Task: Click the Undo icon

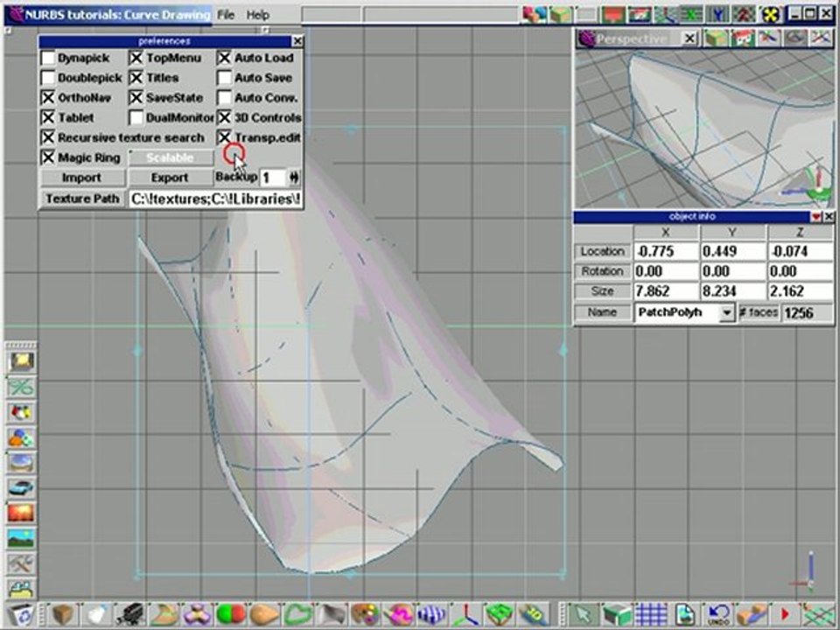Action: tap(717, 614)
